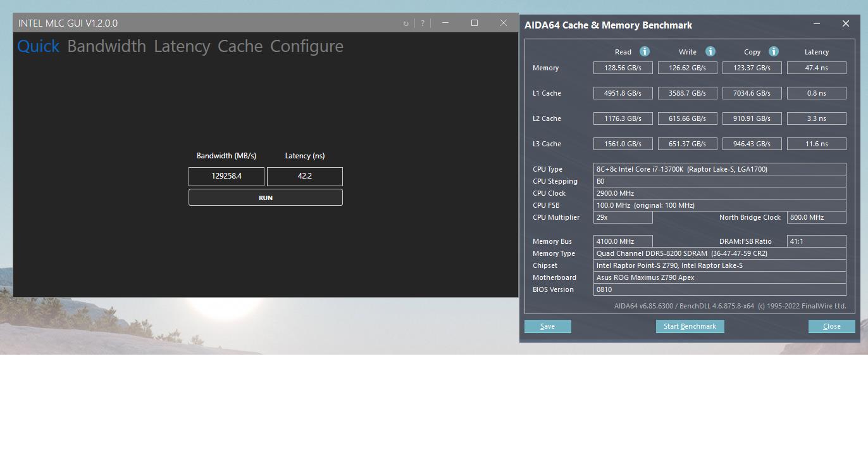
Task: Open the Bandwidth tab in Intel MLC
Action: 106,46
